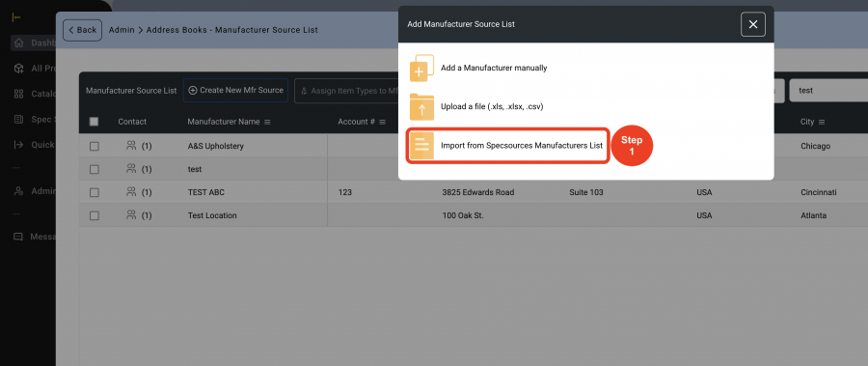Open Dashboard from the sidebar home icon

coord(19,42)
